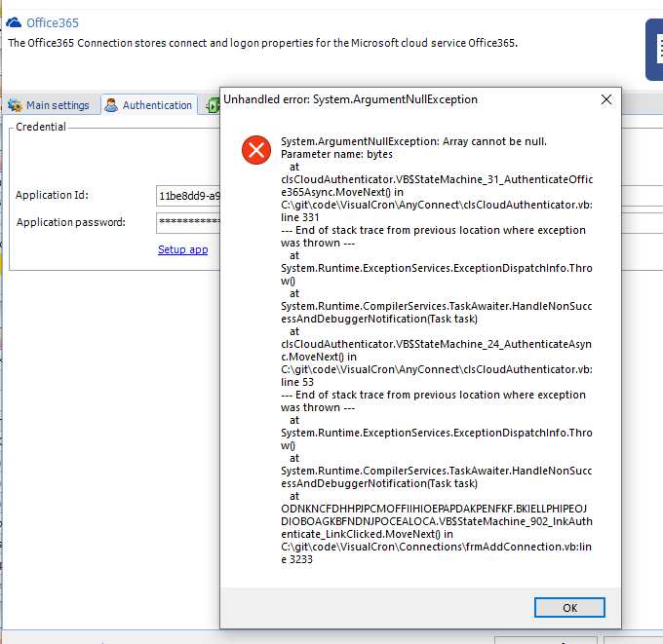Close the Unhandled error dialog
The width and height of the screenshot is (663, 644).
click(605, 99)
